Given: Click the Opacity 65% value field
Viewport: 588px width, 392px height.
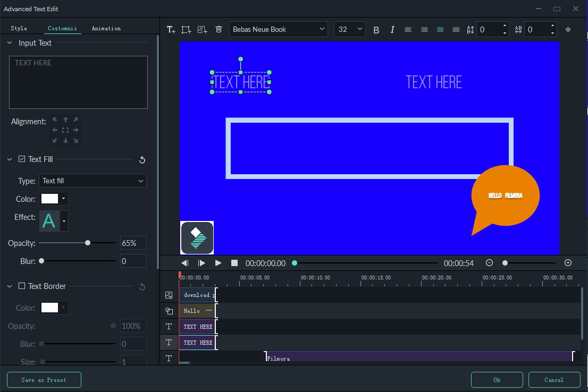Looking at the screenshot, I should [133, 243].
